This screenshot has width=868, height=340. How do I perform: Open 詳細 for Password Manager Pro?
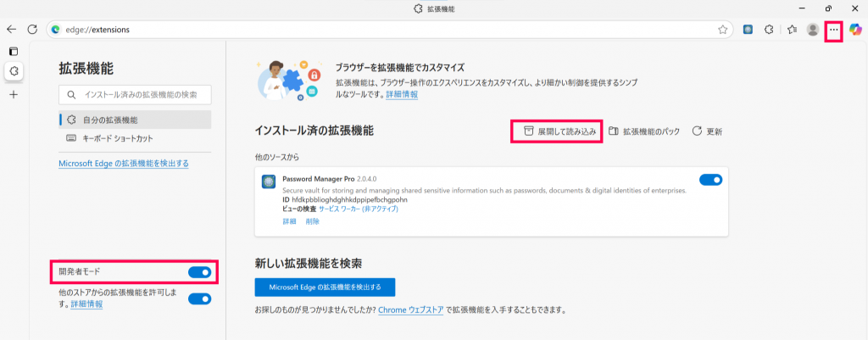290,221
